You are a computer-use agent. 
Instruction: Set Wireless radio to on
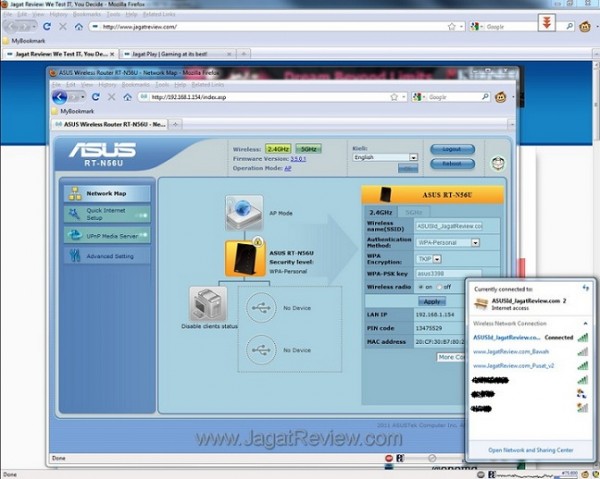tap(421, 287)
